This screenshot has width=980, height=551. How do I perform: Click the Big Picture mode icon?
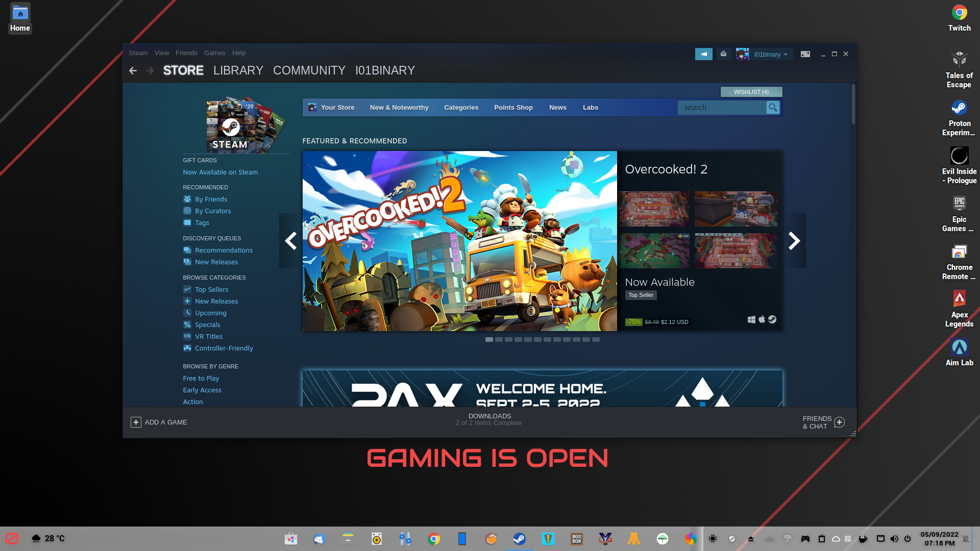805,54
